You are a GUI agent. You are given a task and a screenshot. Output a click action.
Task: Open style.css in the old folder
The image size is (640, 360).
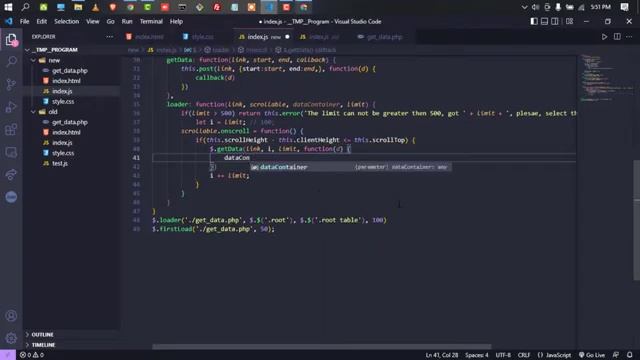click(x=63, y=153)
